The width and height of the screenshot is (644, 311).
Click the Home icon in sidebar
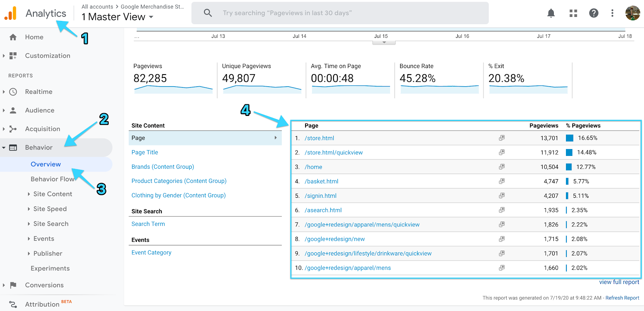(13, 37)
